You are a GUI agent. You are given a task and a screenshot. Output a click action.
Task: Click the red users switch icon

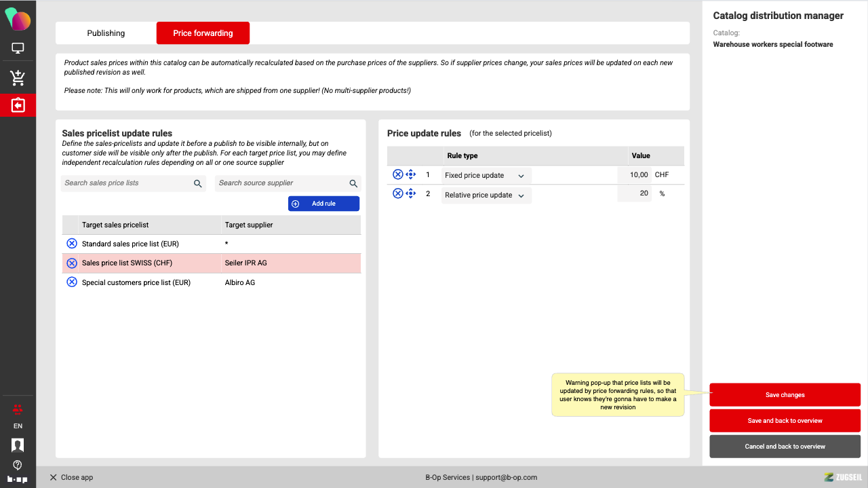[18, 409]
